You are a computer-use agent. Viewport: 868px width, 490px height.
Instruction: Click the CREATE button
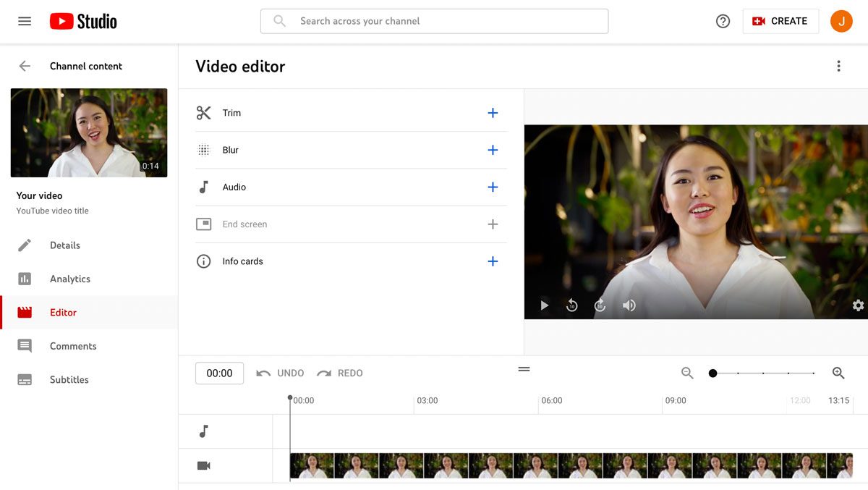click(780, 21)
